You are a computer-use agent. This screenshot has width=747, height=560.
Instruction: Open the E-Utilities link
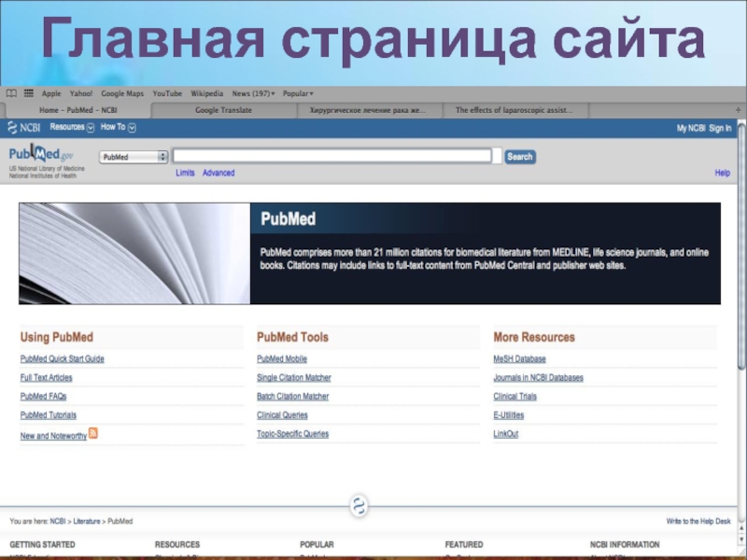[509, 415]
